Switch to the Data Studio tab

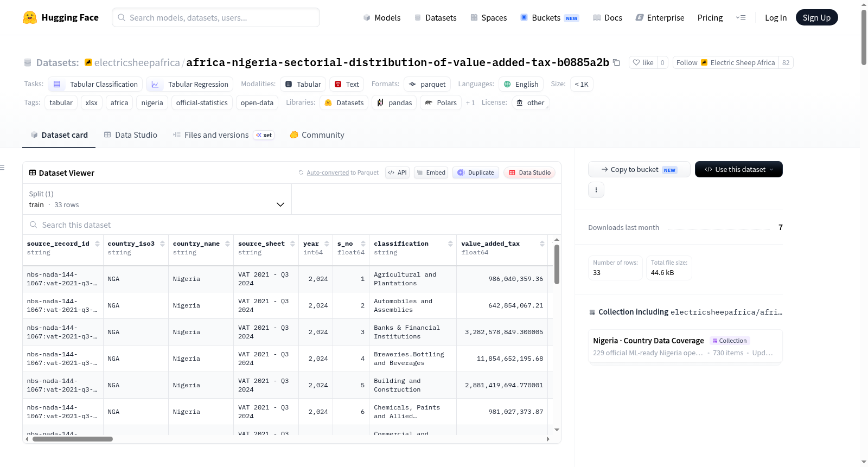click(x=131, y=135)
